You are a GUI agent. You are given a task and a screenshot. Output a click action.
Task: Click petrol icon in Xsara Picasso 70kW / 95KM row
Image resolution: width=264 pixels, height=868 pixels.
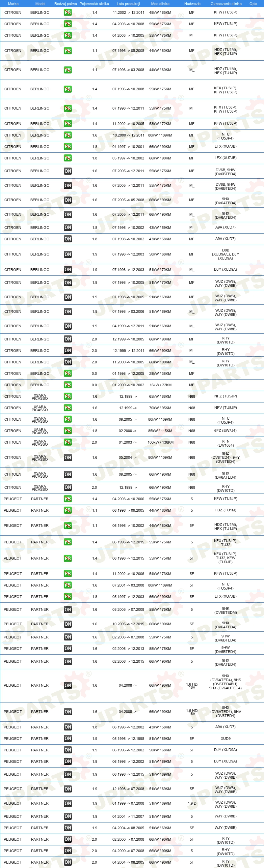[68, 408]
